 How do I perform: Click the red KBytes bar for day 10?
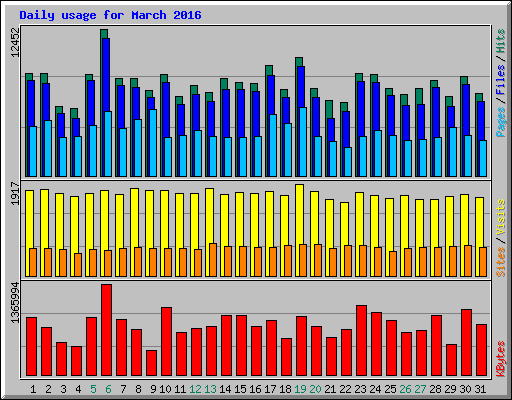166,341
